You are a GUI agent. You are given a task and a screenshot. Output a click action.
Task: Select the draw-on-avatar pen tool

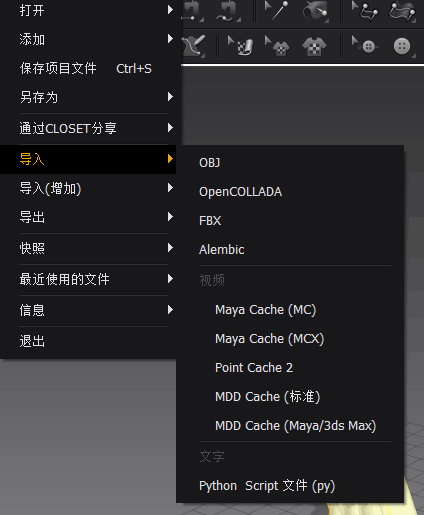[x=193, y=46]
